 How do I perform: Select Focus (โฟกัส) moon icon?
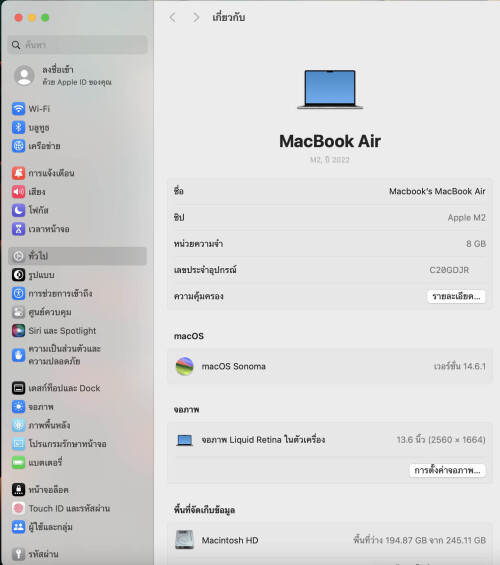click(18, 210)
